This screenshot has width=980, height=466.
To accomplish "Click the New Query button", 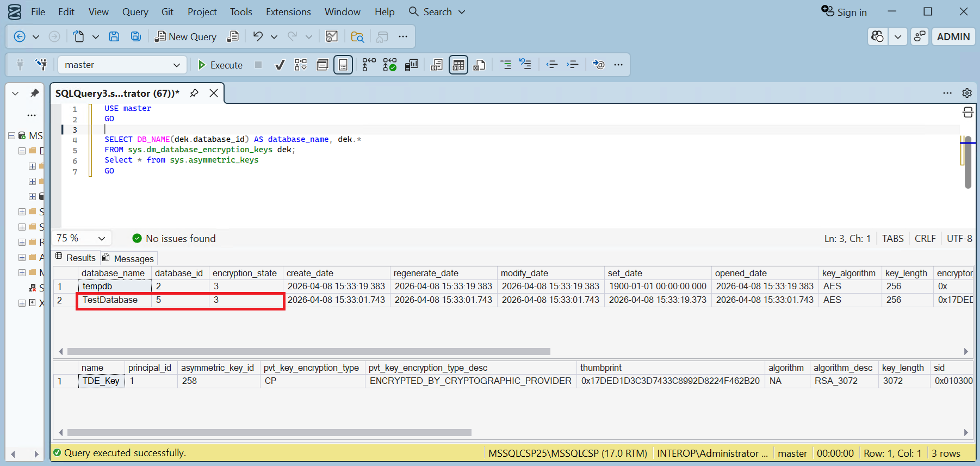I will pos(185,36).
